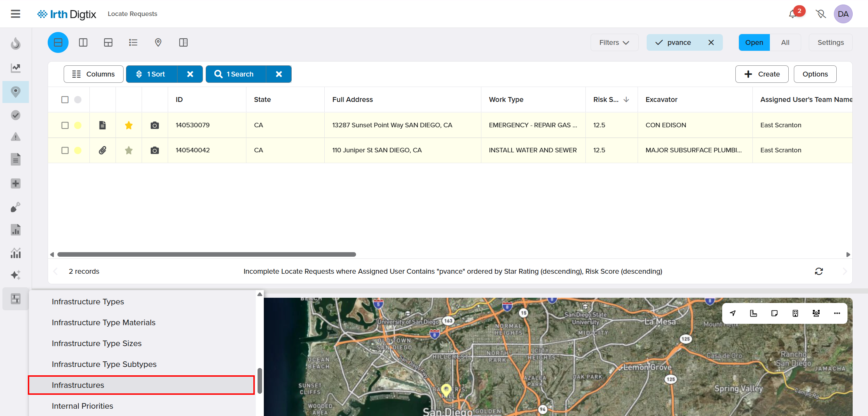This screenshot has height=416, width=868.
Task: Click the Create button
Action: (762, 74)
